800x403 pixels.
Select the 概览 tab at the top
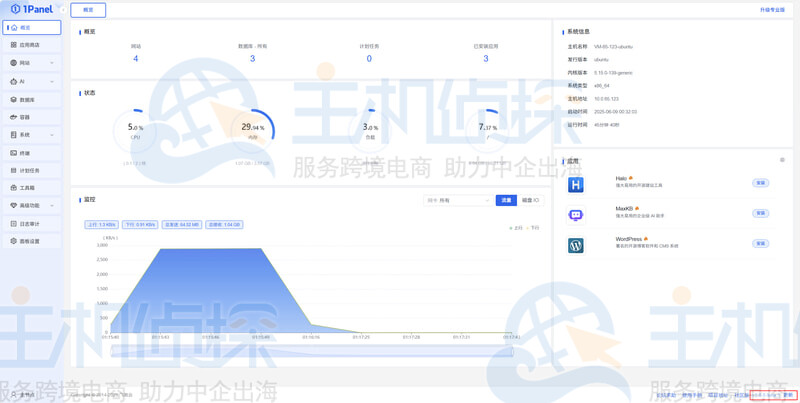click(x=88, y=10)
